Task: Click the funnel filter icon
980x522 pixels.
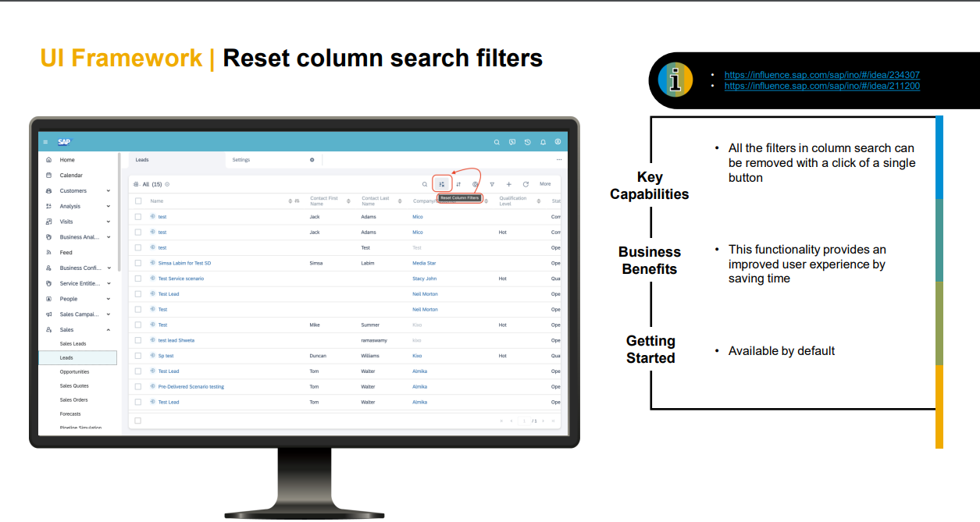Action: (x=492, y=184)
